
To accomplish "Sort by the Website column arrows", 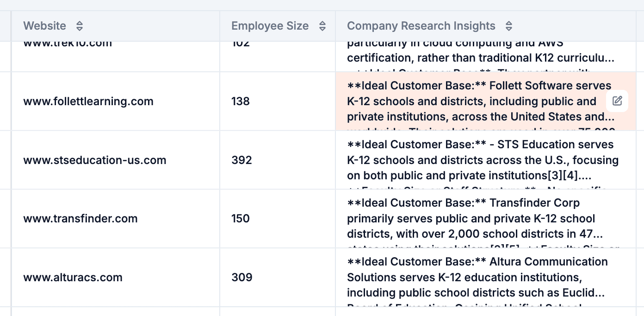I will pos(80,26).
